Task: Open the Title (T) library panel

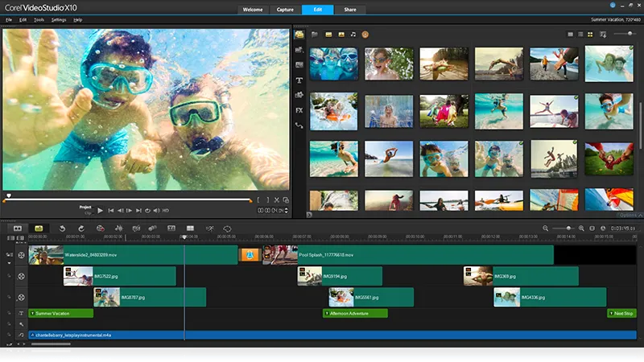Action: [x=299, y=80]
